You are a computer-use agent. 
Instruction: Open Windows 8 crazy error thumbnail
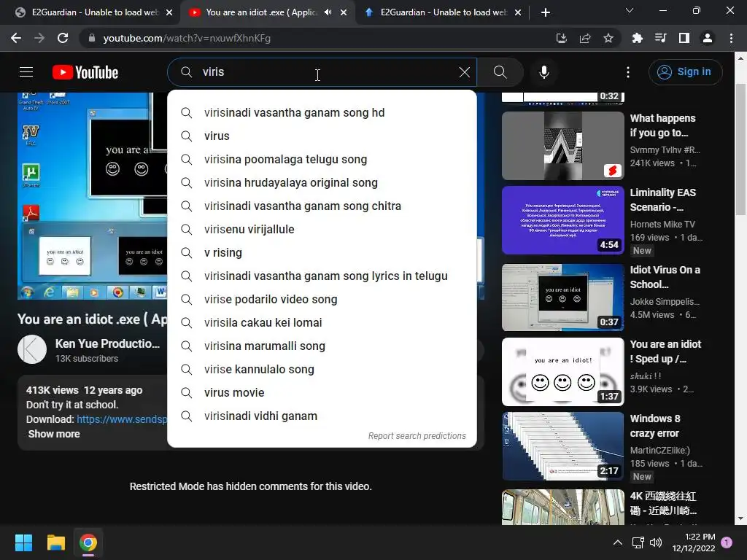pos(562,446)
